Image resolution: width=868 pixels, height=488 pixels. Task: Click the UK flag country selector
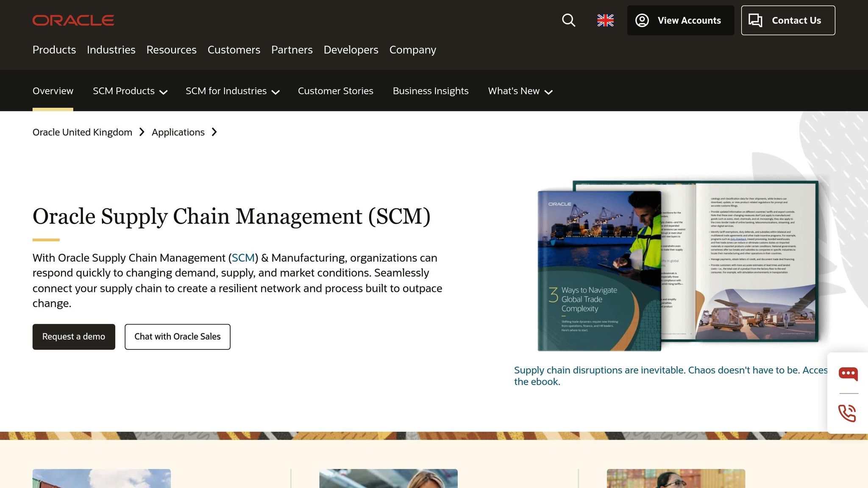coord(605,20)
